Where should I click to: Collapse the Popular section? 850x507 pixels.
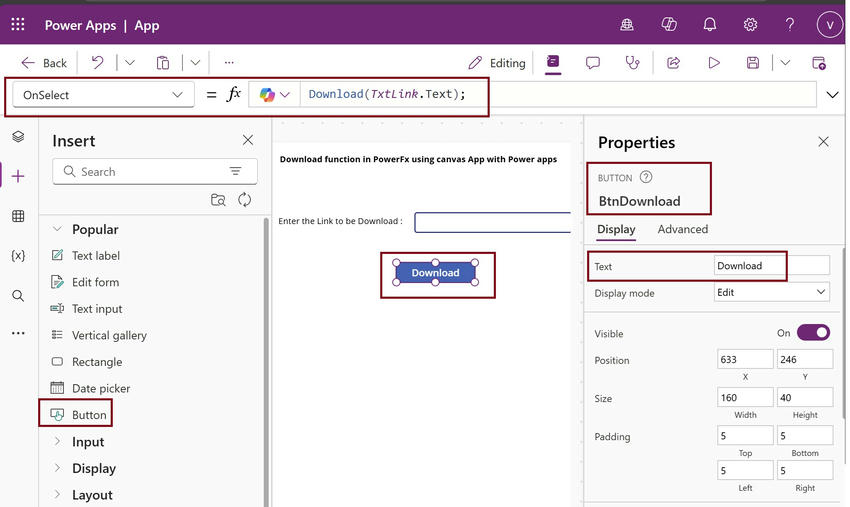(x=57, y=229)
